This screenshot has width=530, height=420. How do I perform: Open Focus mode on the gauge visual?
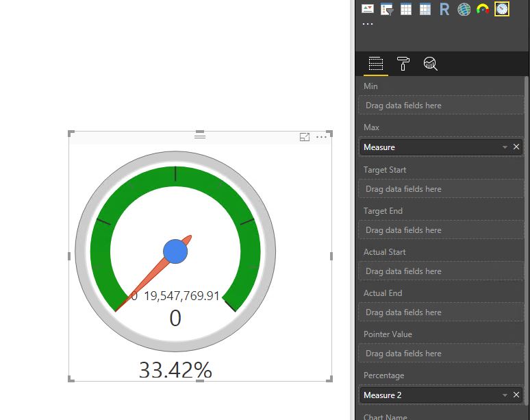[305, 137]
